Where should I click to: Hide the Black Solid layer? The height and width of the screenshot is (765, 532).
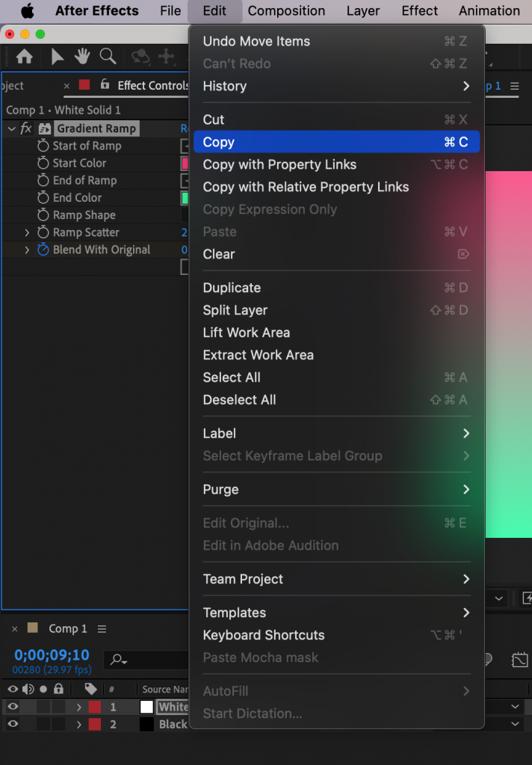(x=12, y=722)
